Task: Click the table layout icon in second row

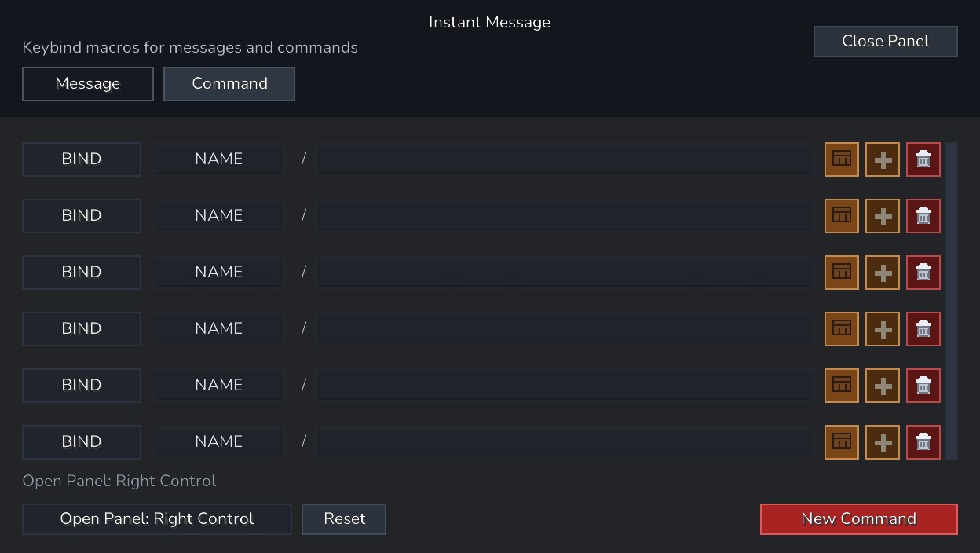Action: pyautogui.click(x=842, y=216)
